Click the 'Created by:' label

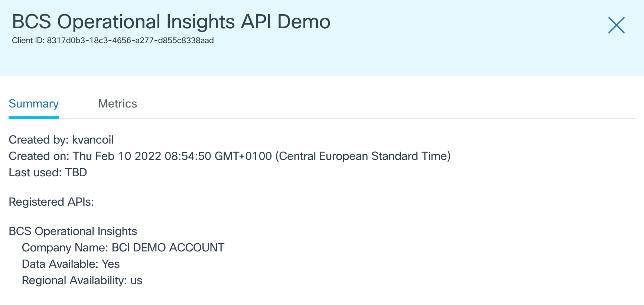39,140
